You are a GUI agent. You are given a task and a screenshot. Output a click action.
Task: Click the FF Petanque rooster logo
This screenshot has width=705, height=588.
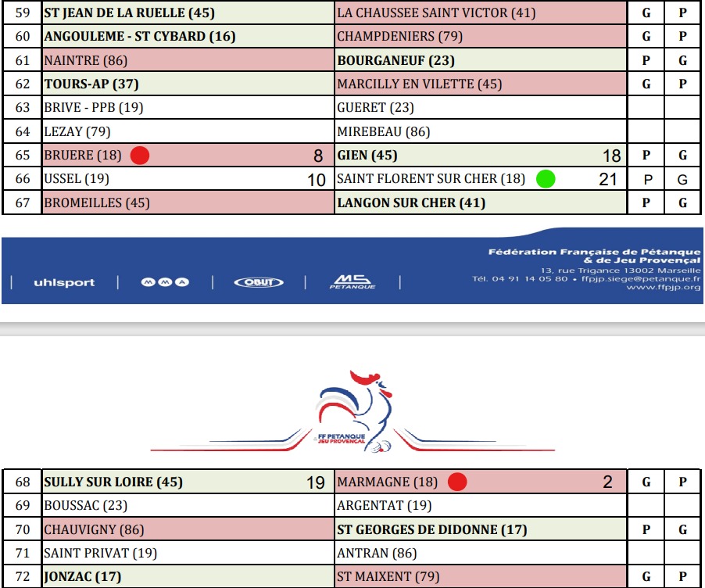tap(353, 411)
